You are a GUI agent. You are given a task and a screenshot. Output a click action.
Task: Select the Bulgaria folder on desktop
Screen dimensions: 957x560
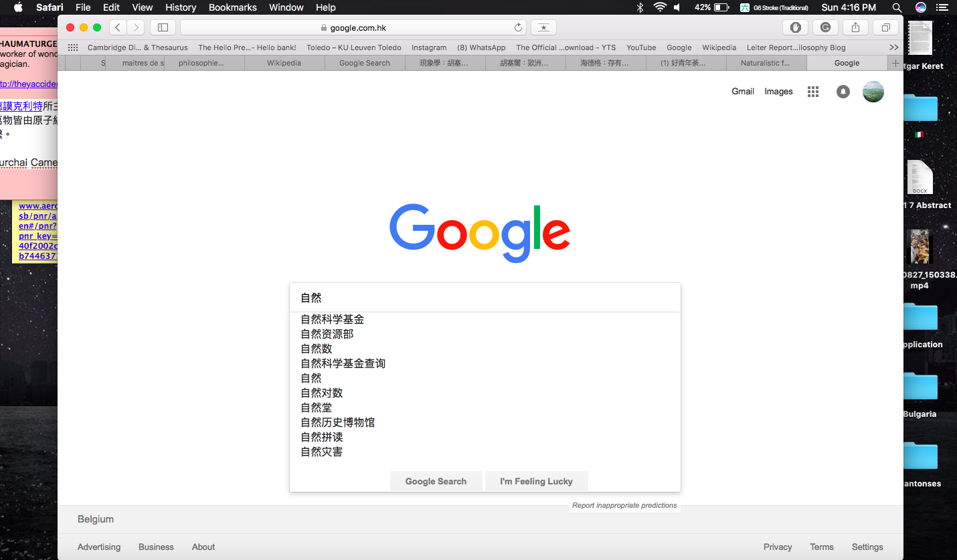[x=920, y=395]
